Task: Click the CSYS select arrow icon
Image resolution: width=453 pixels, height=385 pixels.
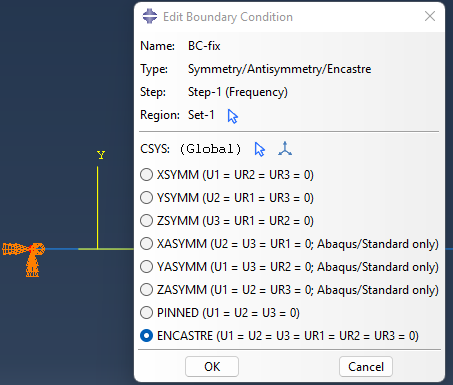Action: pos(259,149)
